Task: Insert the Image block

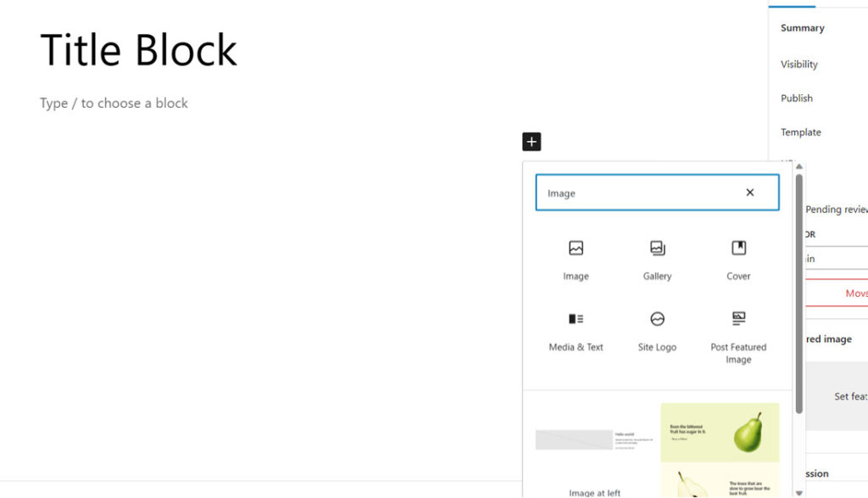Action: 576,260
